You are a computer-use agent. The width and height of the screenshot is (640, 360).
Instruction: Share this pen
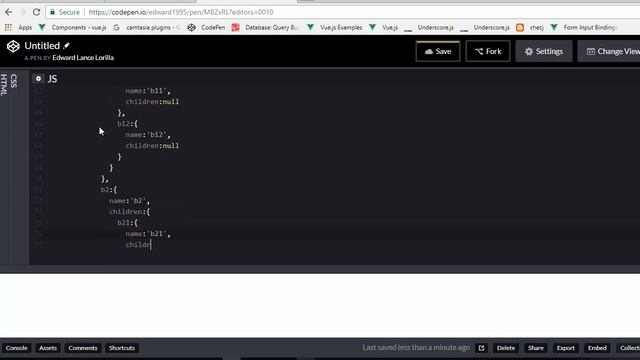click(536, 348)
